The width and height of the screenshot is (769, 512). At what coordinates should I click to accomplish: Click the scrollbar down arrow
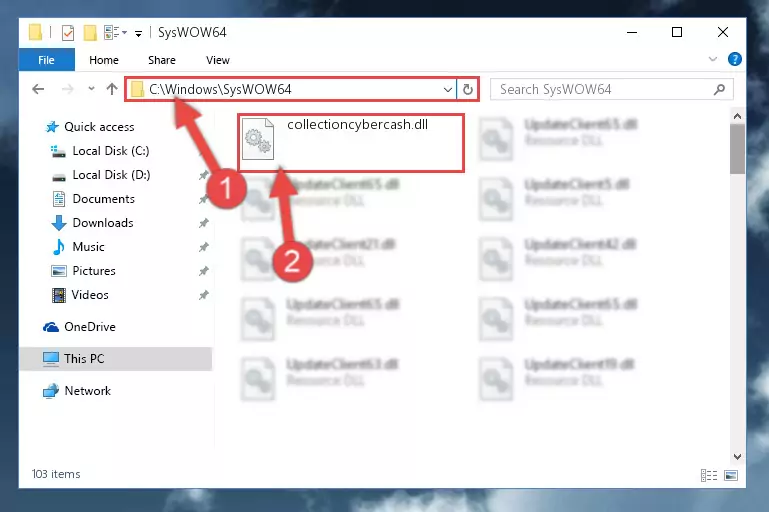pos(737,457)
